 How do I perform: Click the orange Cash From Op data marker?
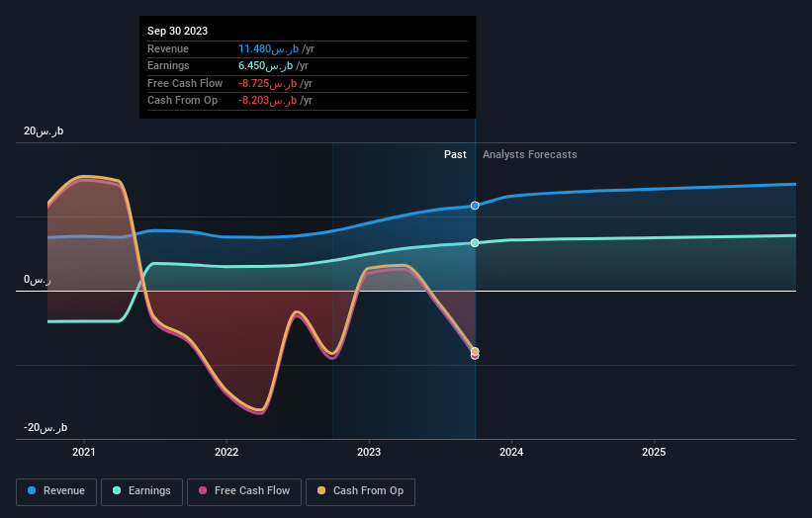tap(475, 351)
